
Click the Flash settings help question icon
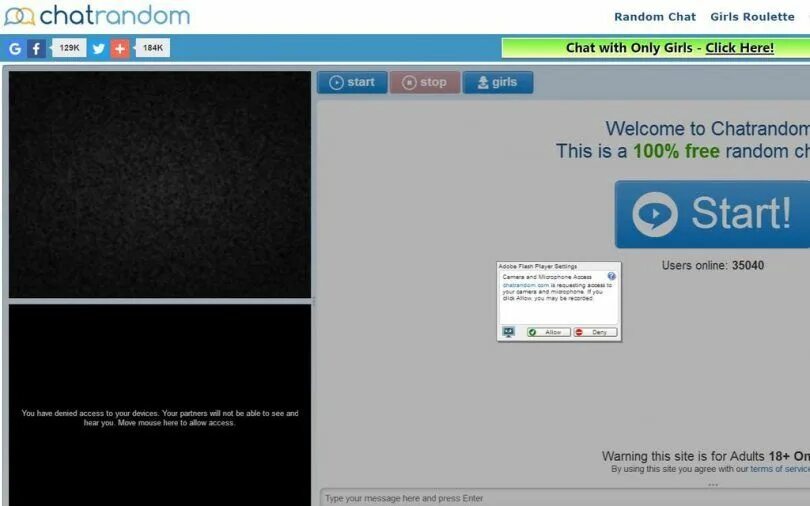click(612, 276)
